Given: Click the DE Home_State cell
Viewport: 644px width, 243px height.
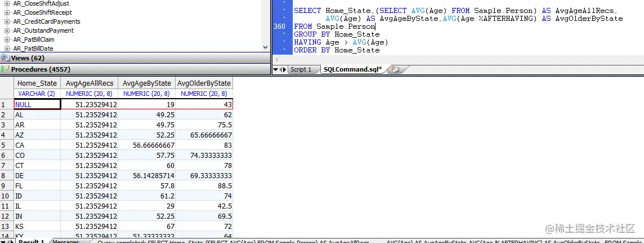Looking at the screenshot, I should coord(37,175).
